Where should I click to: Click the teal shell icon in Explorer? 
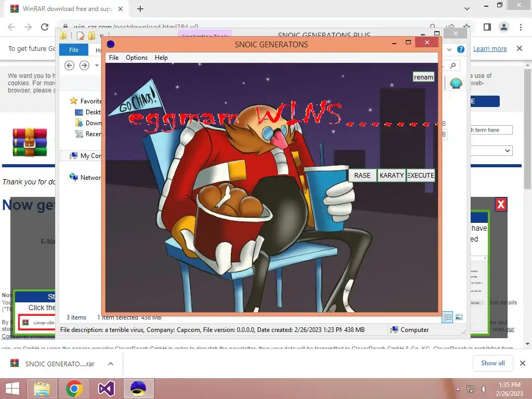456,83
